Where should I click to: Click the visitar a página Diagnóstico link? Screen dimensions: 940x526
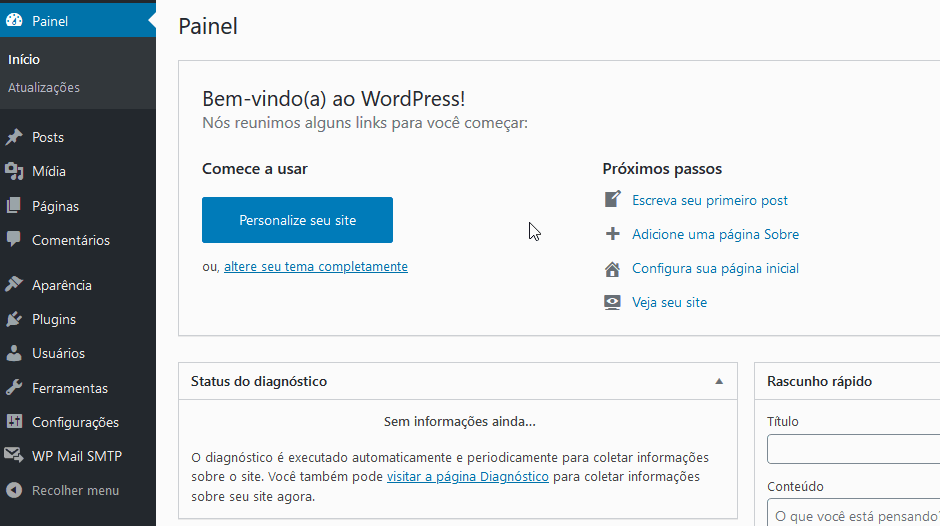pyautogui.click(x=468, y=477)
